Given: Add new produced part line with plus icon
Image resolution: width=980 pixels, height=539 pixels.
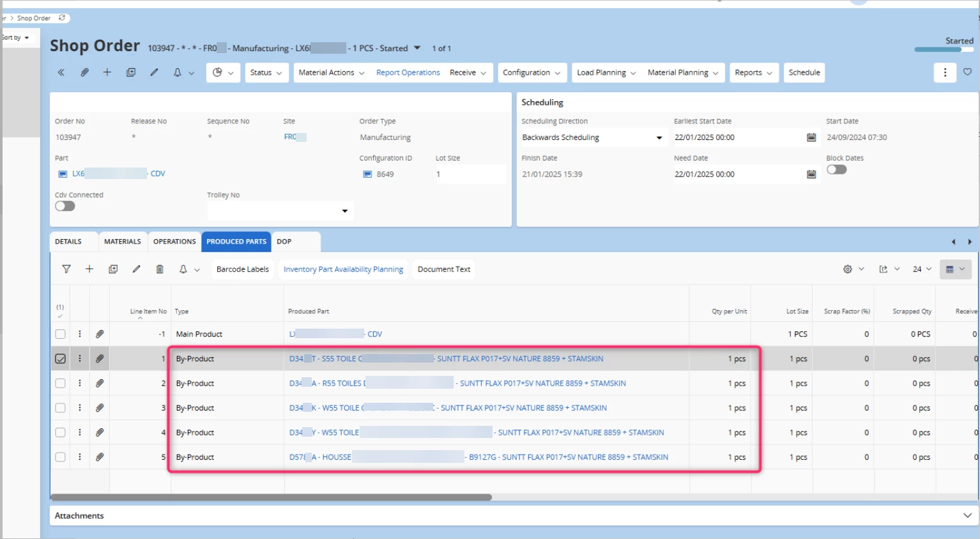Looking at the screenshot, I should coord(89,269).
